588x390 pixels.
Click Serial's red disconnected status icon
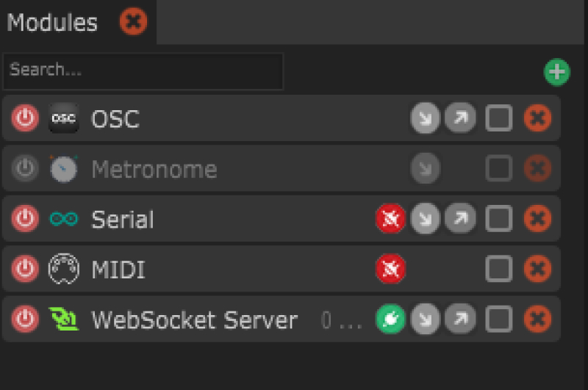tap(390, 219)
